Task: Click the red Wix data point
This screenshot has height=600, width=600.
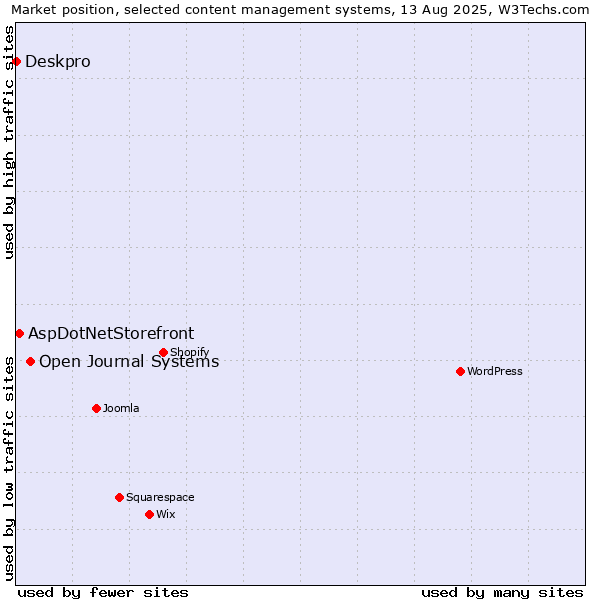Action: 150,514
